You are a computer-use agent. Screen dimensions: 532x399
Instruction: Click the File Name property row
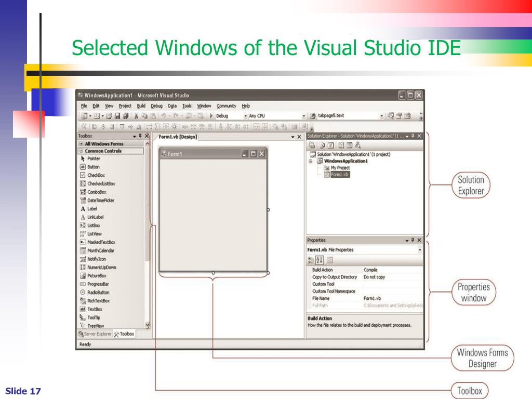click(365, 299)
